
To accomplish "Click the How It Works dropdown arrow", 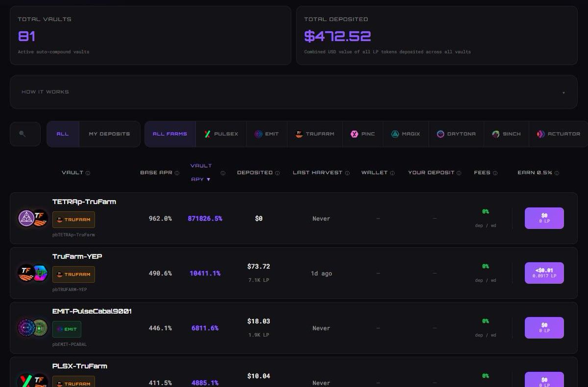I will pyautogui.click(x=563, y=93).
